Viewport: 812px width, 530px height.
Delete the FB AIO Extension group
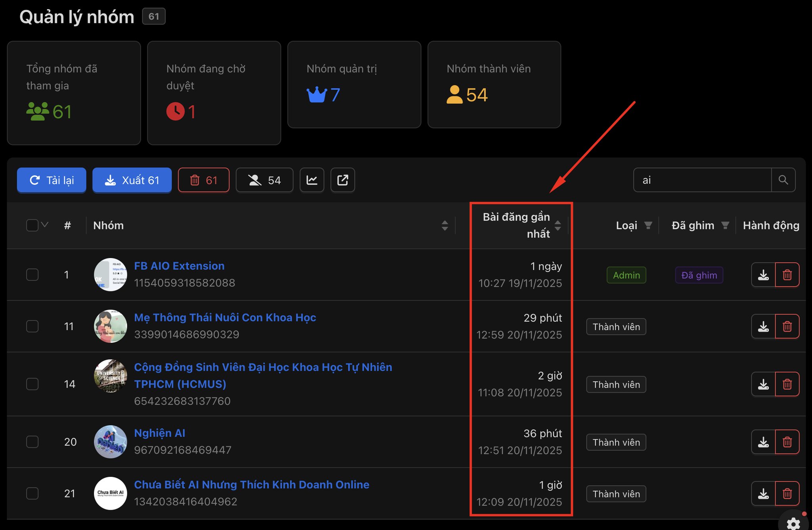(x=787, y=275)
